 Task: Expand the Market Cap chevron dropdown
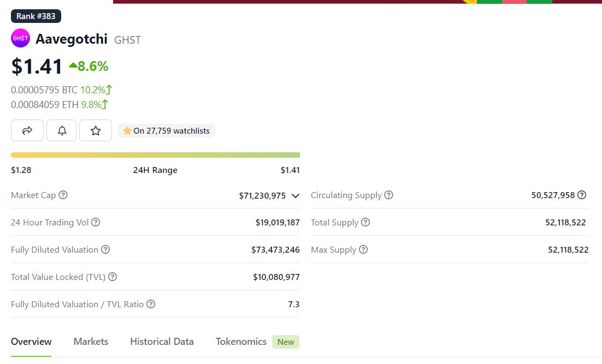(x=295, y=195)
